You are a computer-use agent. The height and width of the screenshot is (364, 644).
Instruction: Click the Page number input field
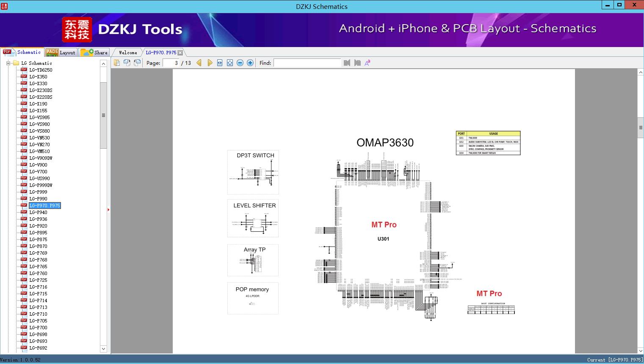[171, 63]
